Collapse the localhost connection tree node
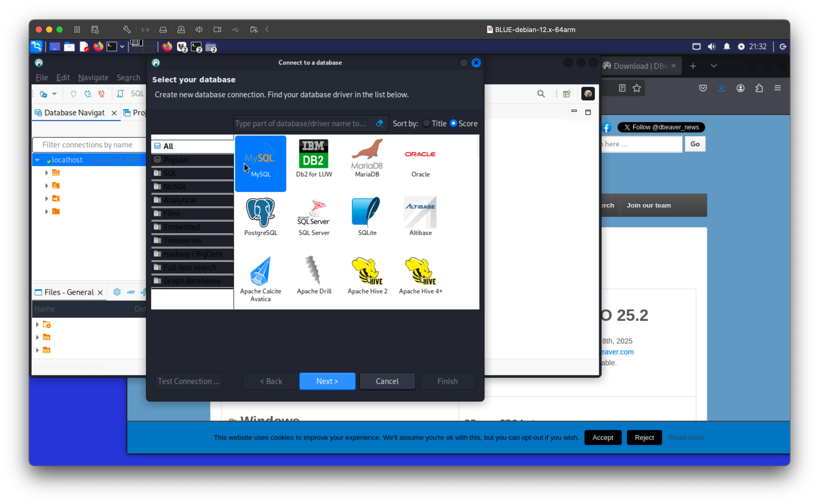 click(x=38, y=160)
